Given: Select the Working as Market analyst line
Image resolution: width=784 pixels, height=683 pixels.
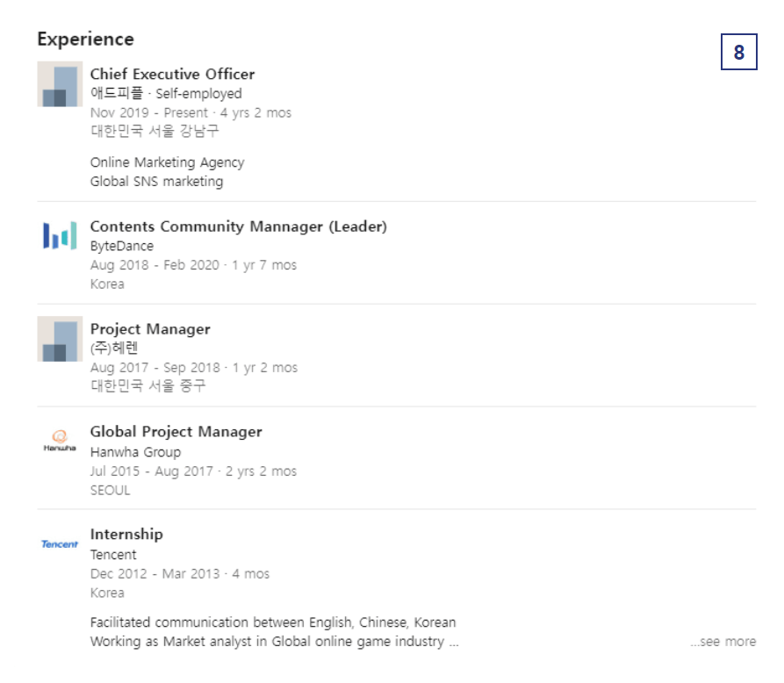Looking at the screenshot, I should (x=274, y=642).
